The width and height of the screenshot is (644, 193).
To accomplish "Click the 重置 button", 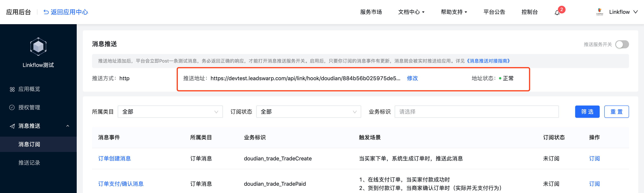I will click(x=617, y=112).
